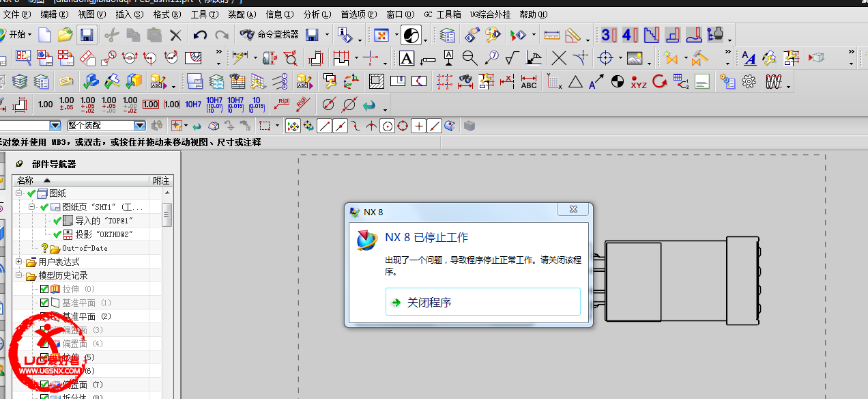Screen dimensions: 868x399
Task: Click the red update rotate arrow icon
Action: click(x=659, y=82)
